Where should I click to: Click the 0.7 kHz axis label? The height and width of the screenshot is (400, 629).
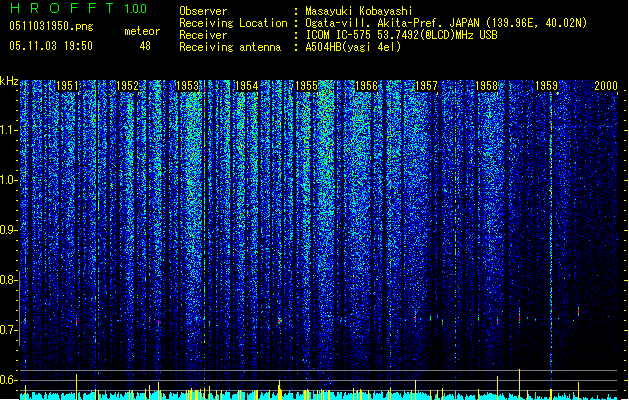(8, 330)
